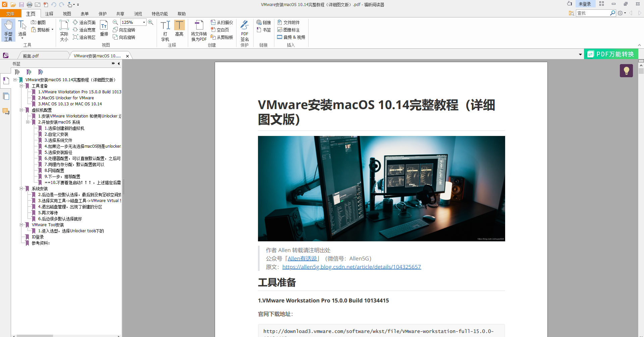644x337 pixels.
Task: Open the Allen有话说 link
Action: 302,258
